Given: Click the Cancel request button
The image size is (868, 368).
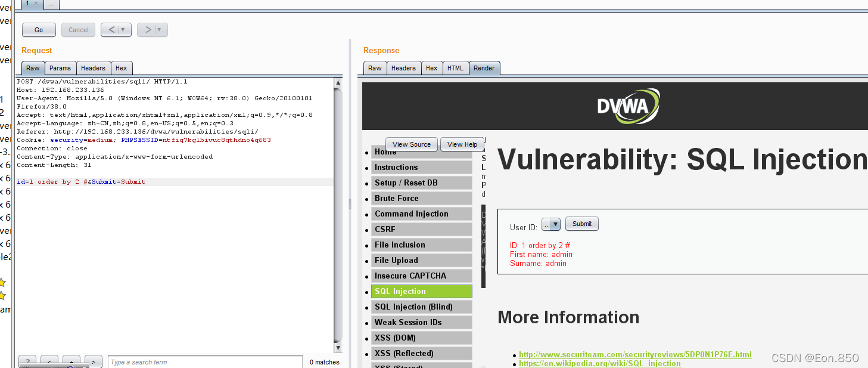Looking at the screenshot, I should click(78, 30).
